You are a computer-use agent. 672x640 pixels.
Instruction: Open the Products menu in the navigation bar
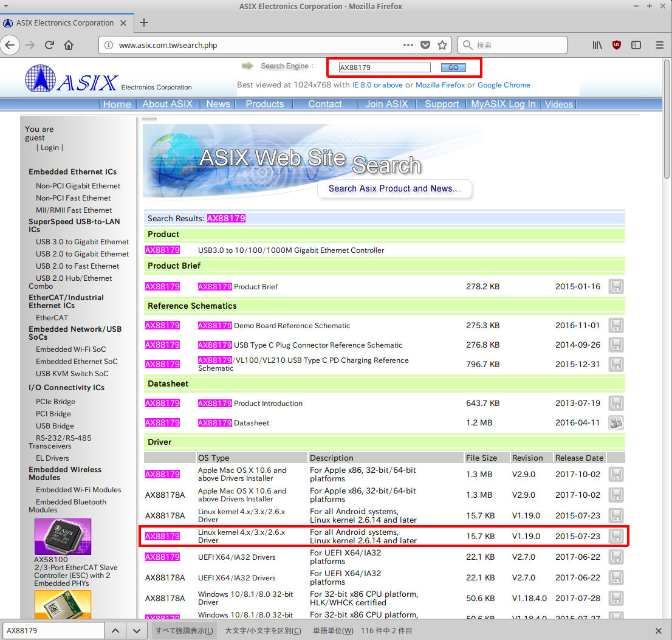pos(264,104)
